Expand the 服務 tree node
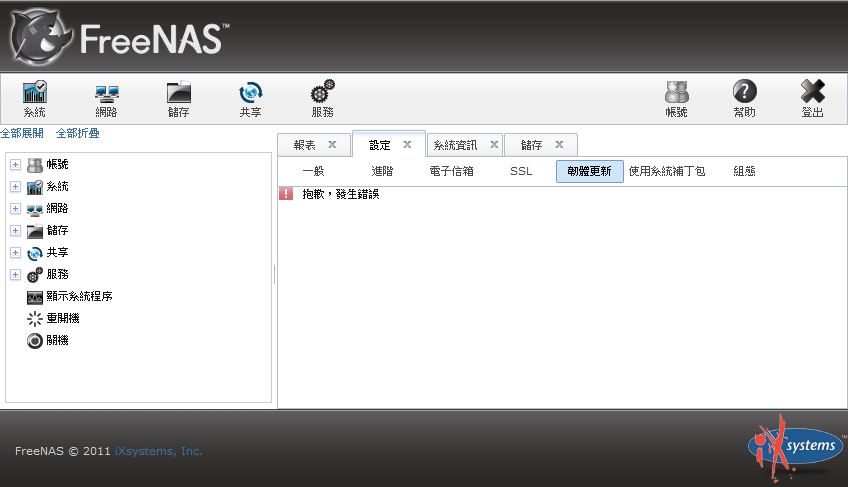Viewport: 848px width, 487px height. [x=15, y=275]
